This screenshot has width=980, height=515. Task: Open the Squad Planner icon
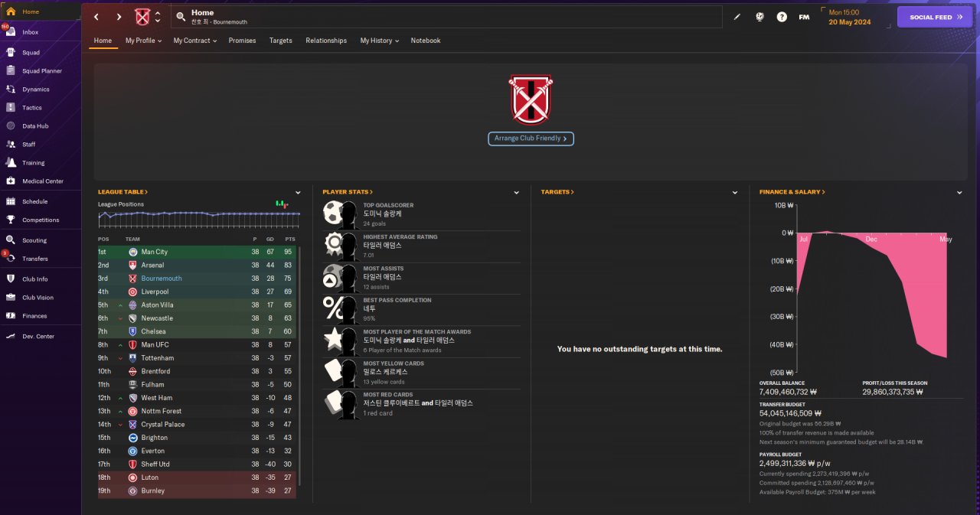11,70
